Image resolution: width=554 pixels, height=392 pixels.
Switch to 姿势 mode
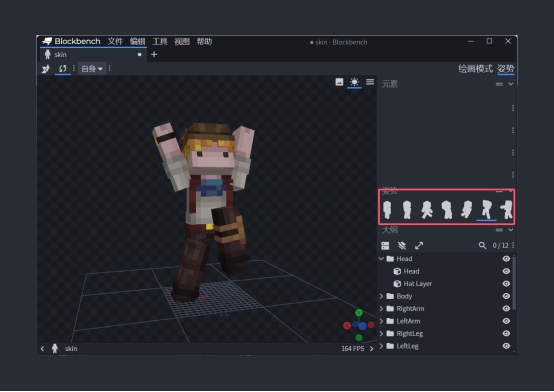click(x=506, y=69)
